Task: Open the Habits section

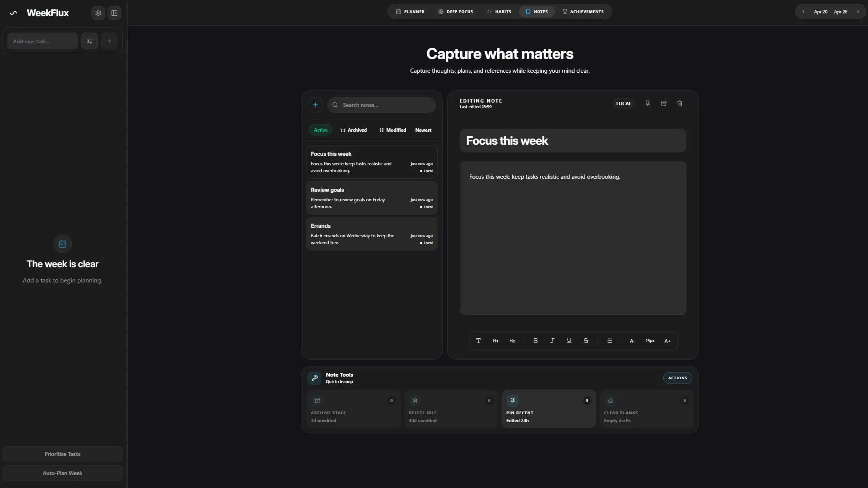Action: pos(499,11)
